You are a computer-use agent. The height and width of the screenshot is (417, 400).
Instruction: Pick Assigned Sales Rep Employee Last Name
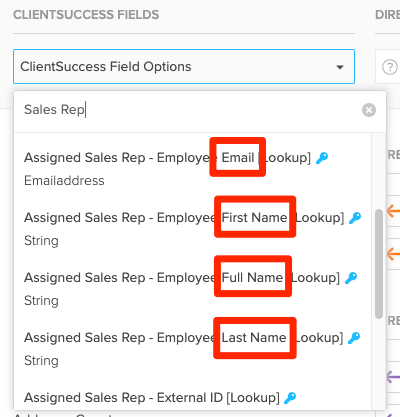coord(193,349)
